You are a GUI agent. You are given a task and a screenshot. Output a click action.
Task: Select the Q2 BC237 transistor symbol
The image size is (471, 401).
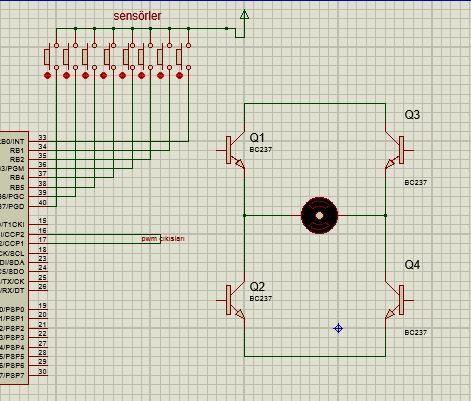[235, 300]
